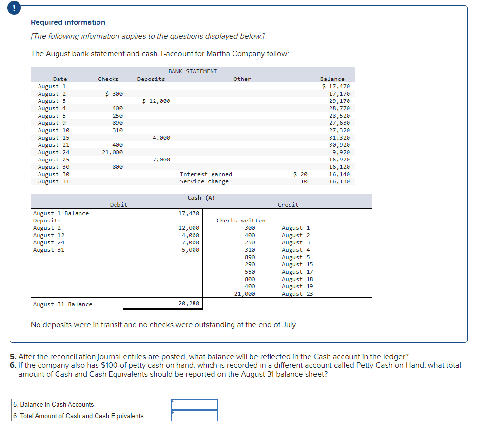Click the Total Cash and Cash Equivalents answer field
The image size is (504, 441).
pos(194,416)
